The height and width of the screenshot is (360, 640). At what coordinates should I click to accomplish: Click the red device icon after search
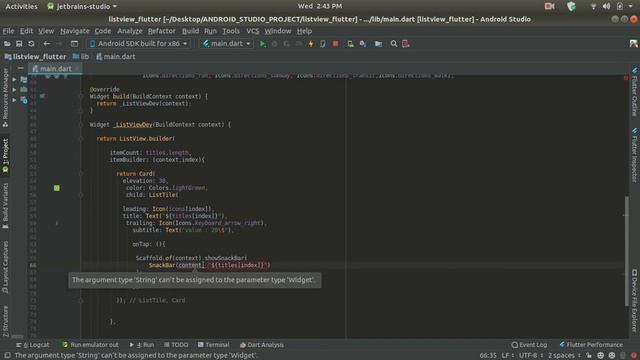[x=405, y=44]
